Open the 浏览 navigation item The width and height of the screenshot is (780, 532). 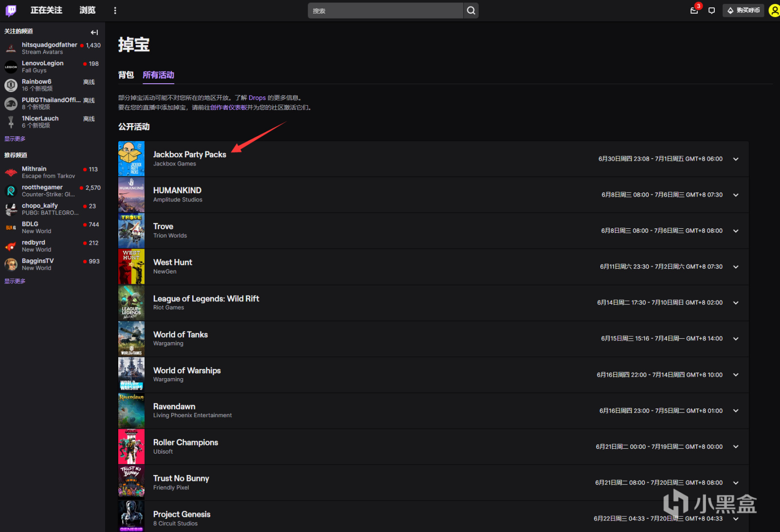click(88, 10)
